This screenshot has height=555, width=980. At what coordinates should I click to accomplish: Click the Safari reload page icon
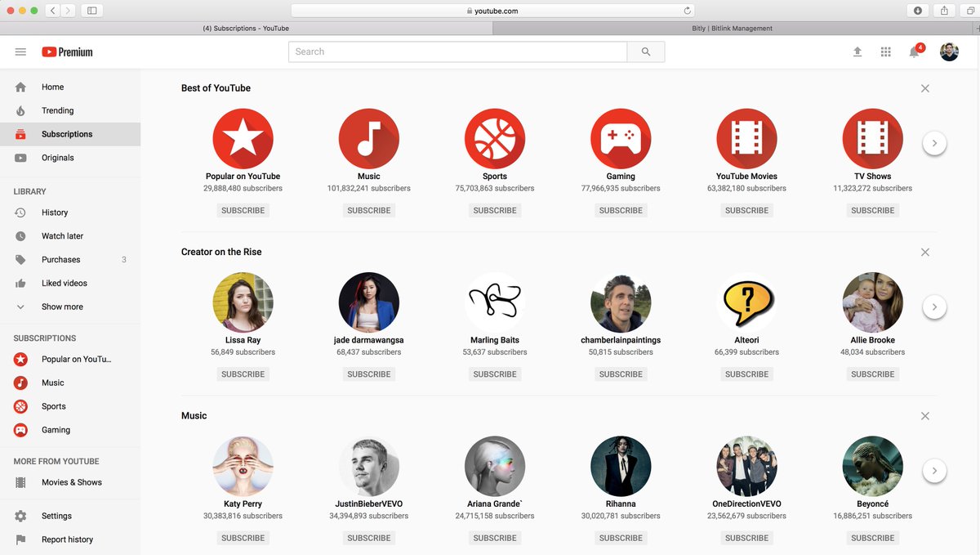click(x=688, y=11)
